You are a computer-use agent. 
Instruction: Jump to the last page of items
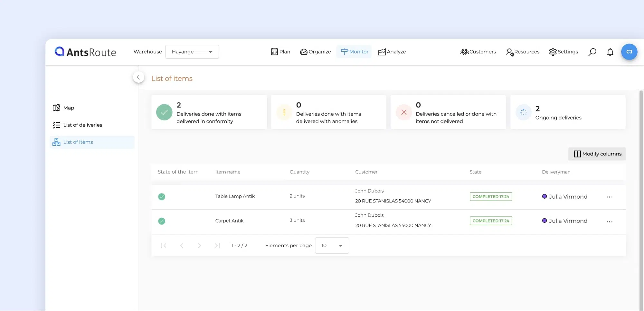(x=217, y=246)
